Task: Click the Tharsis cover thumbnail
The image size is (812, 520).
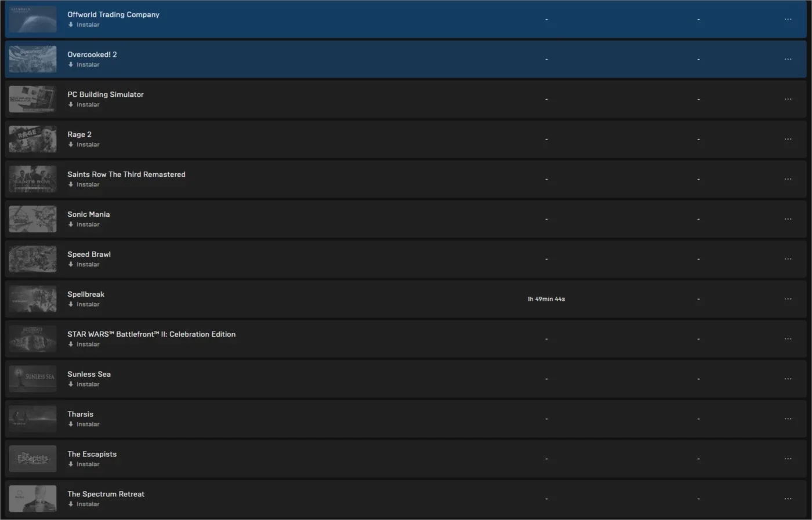Action: [x=33, y=419]
